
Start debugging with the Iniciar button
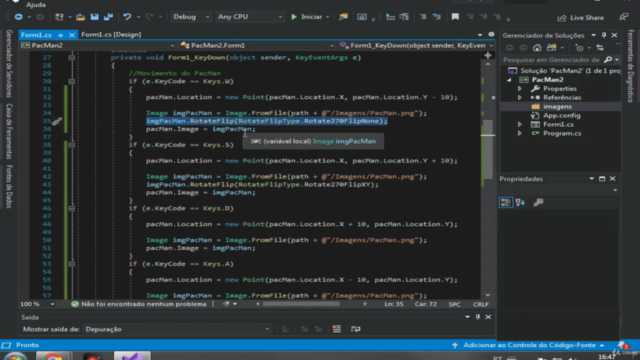pos(310,17)
